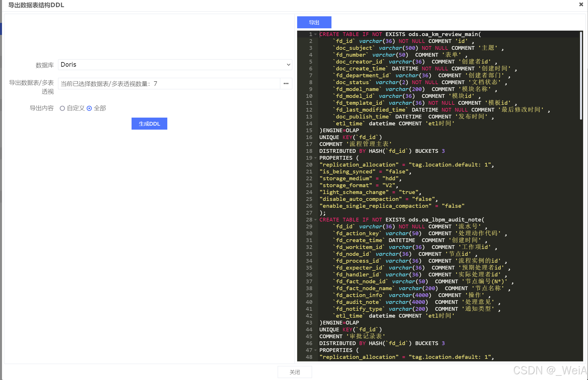Click line number 43 in editor gutter
This screenshot has height=380, width=588.
(x=309, y=323)
